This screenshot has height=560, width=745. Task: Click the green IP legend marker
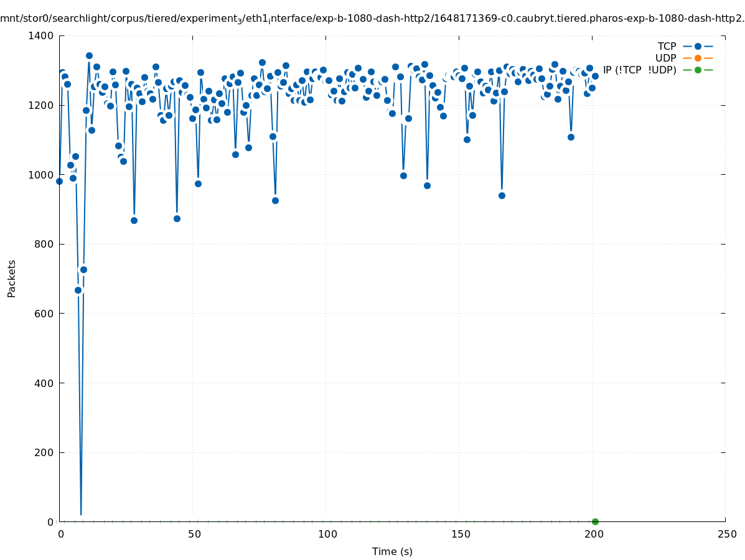pos(698,70)
